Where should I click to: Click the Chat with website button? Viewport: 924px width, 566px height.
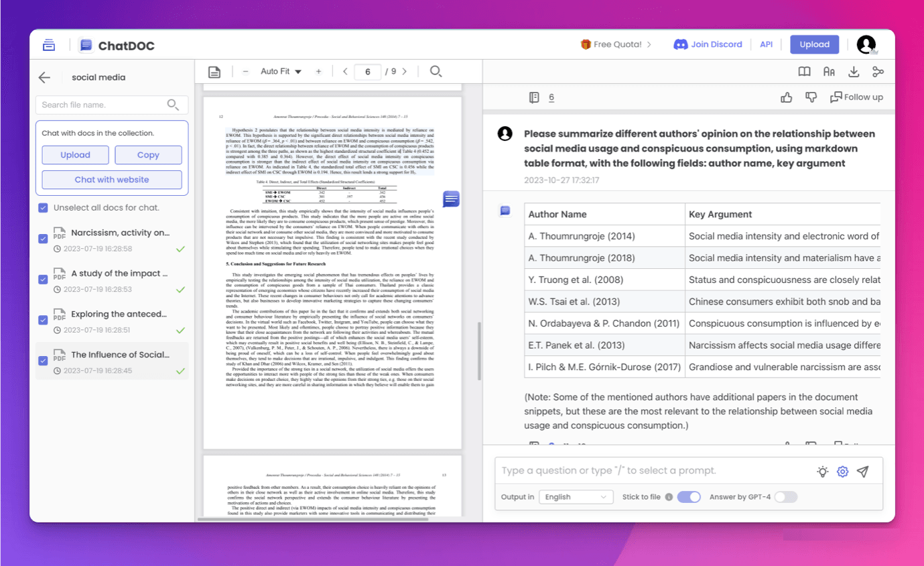click(112, 180)
